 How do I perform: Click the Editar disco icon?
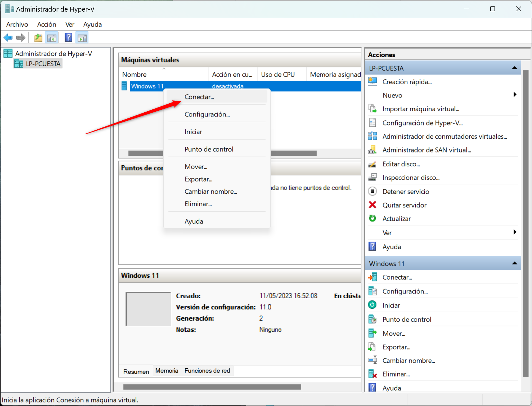pyautogui.click(x=373, y=164)
